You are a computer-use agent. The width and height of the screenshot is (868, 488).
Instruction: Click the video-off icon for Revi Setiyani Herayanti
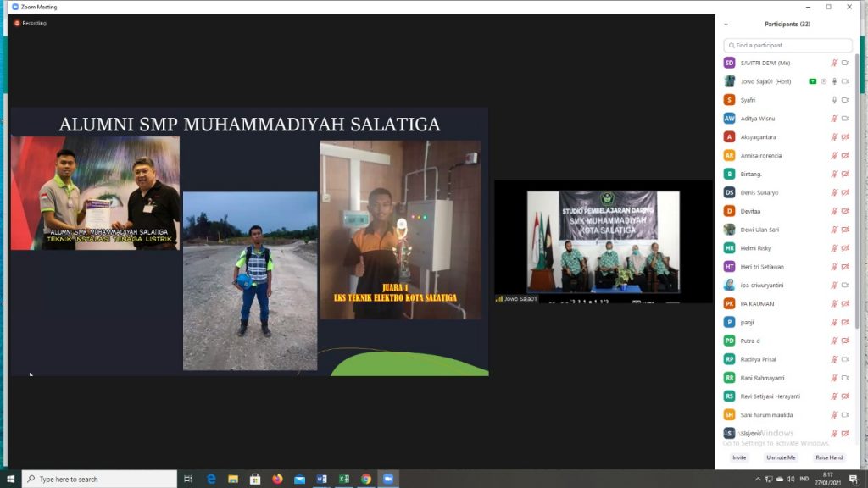[x=845, y=396]
